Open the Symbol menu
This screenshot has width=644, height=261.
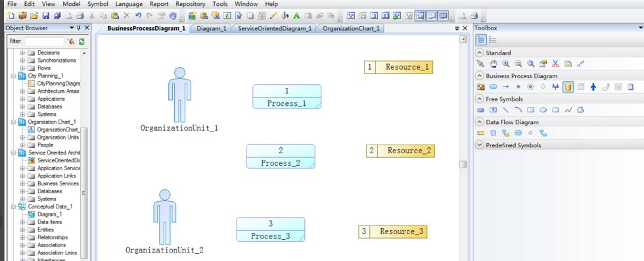coord(98,4)
